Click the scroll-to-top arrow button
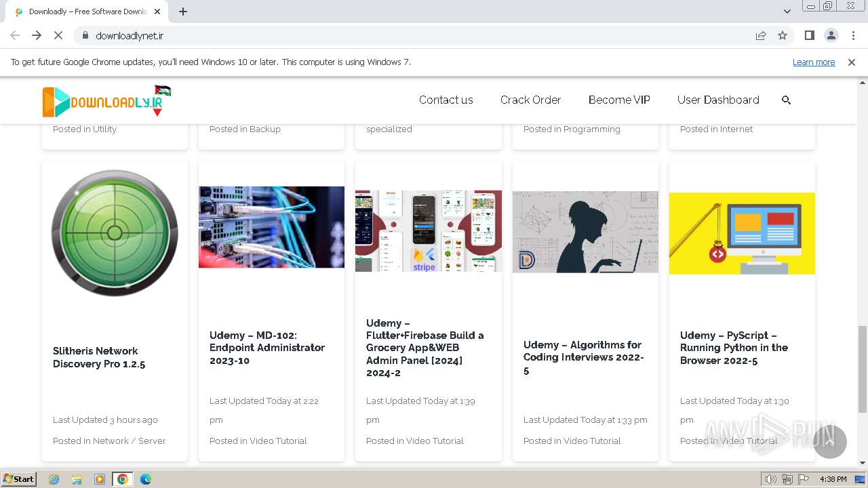The image size is (868, 488). 829,442
